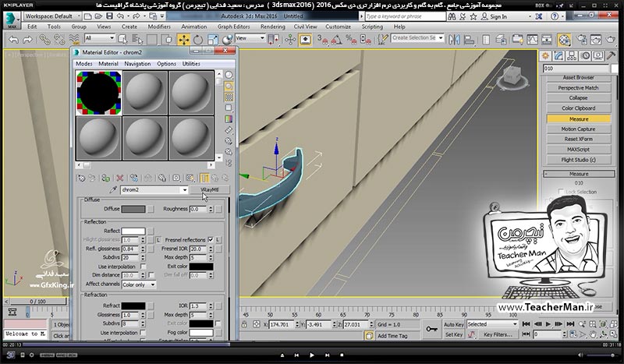624x364 pixels.
Task: Enable Use interpolation under Reflection
Action: [x=144, y=266]
